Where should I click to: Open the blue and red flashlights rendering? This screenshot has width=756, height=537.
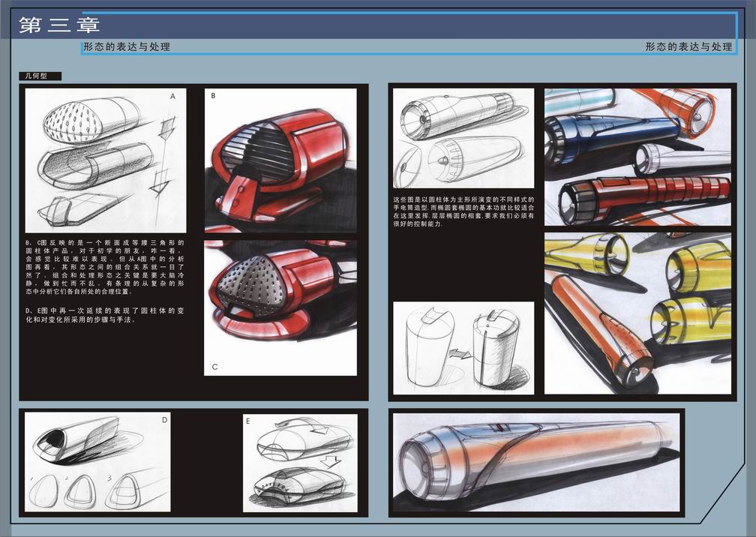[x=637, y=157]
